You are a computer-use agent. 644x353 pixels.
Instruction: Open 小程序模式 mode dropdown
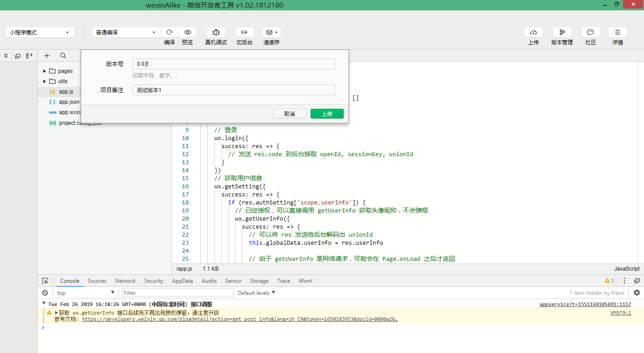40,32
